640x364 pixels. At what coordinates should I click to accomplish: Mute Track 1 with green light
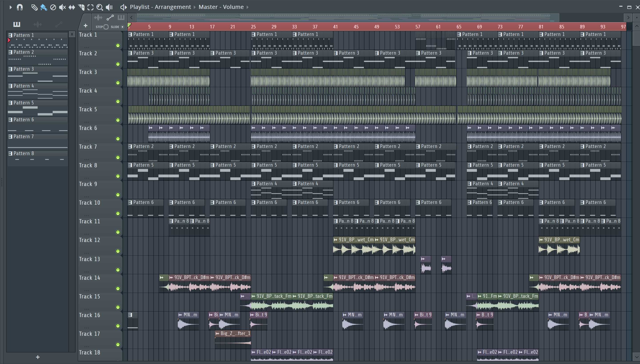point(118,46)
